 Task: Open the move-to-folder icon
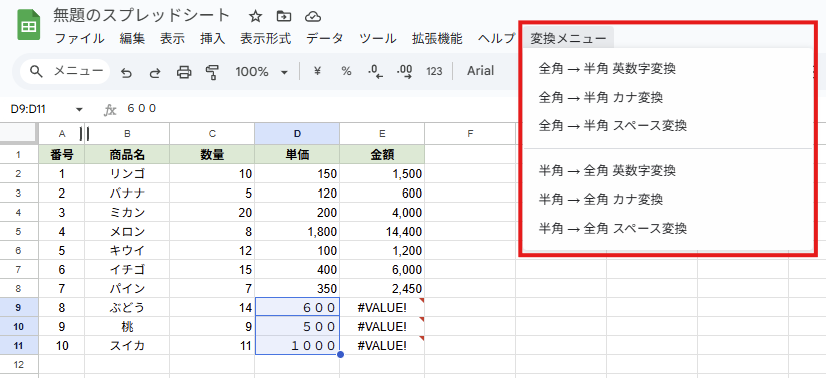click(x=284, y=16)
